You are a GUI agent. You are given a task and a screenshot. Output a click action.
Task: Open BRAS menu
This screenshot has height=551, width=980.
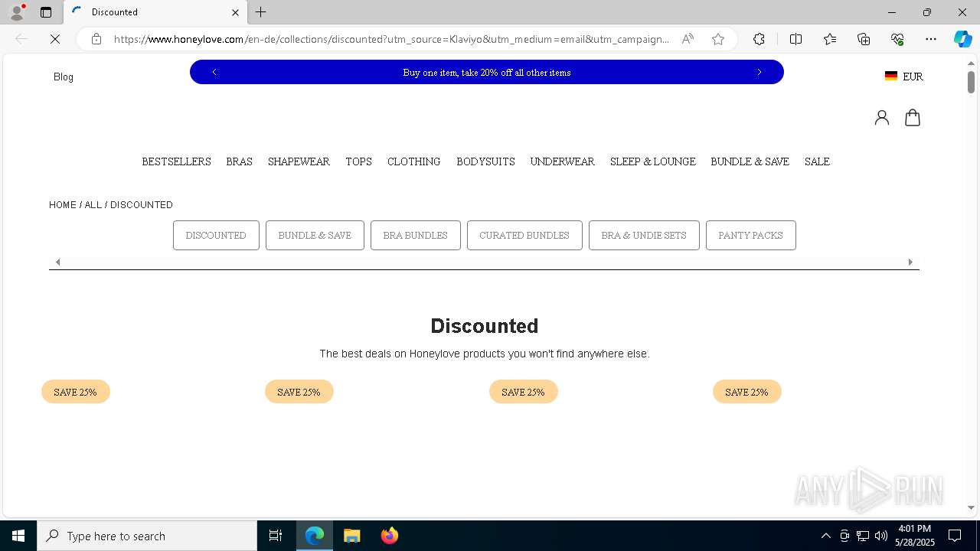coord(239,161)
